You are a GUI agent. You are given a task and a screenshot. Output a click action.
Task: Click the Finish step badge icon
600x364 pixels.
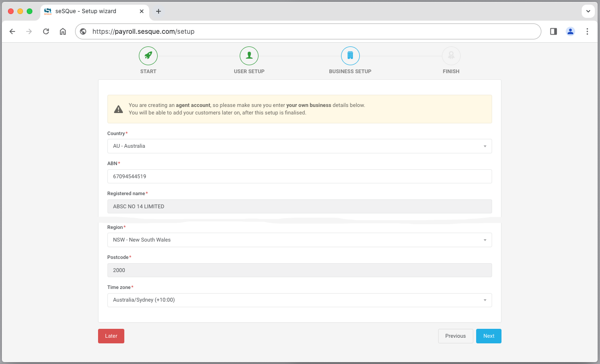point(451,56)
